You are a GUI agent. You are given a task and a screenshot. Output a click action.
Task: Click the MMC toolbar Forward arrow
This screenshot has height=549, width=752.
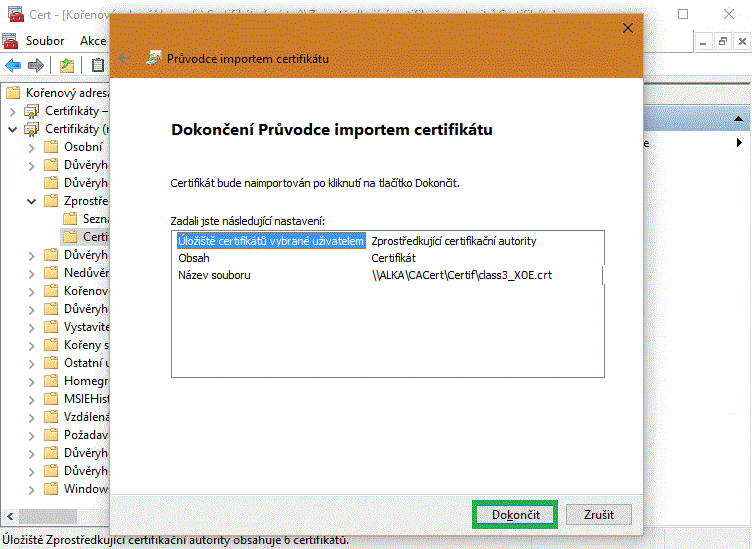coord(36,66)
